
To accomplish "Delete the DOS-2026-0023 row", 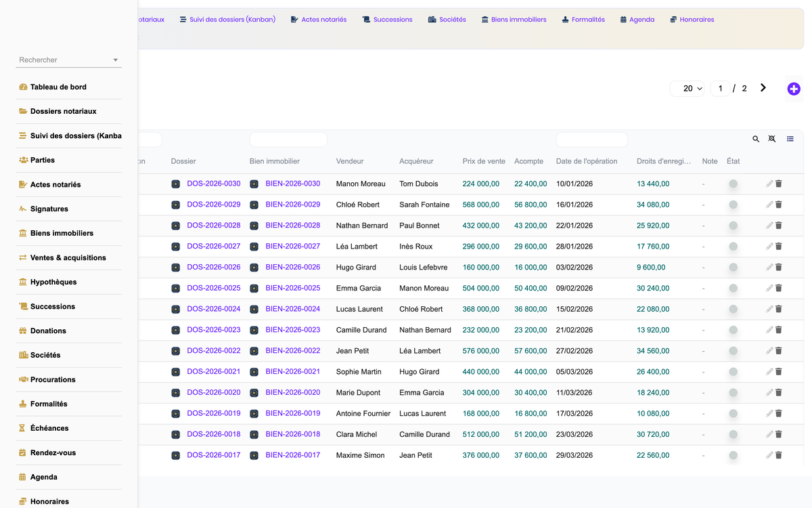I will point(779,330).
